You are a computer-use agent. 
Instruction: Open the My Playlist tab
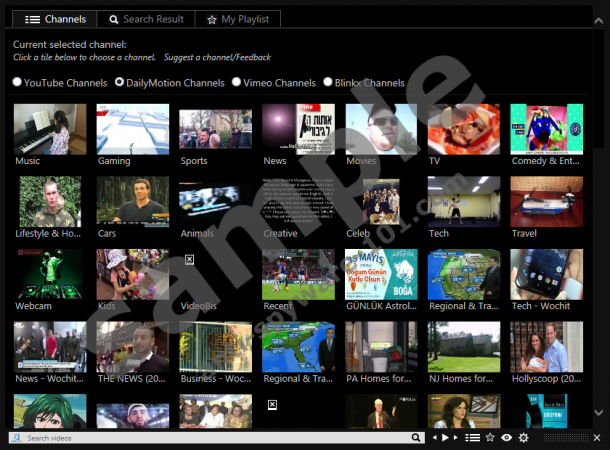pos(237,19)
